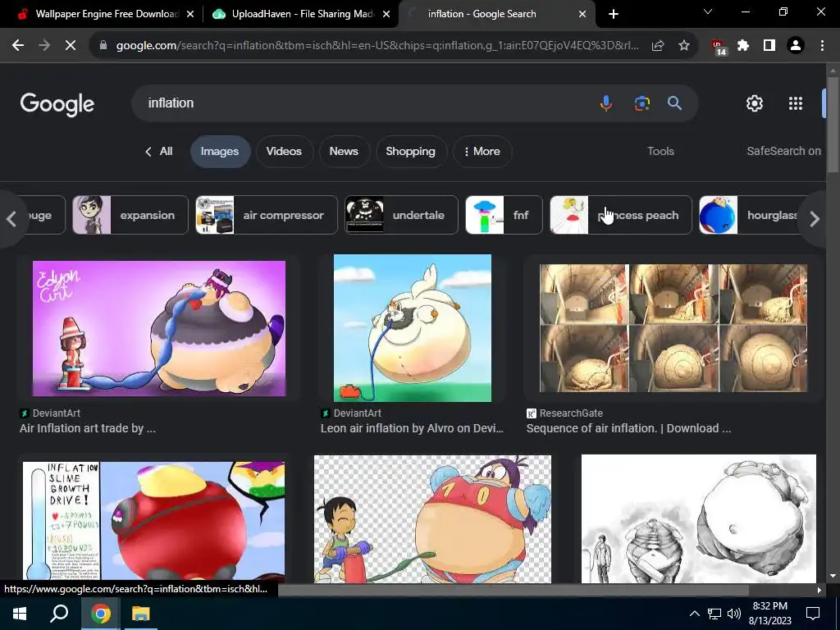Image resolution: width=840 pixels, height=630 pixels.
Task: Open Chrome's three-dot menu
Action: pyautogui.click(x=822, y=46)
